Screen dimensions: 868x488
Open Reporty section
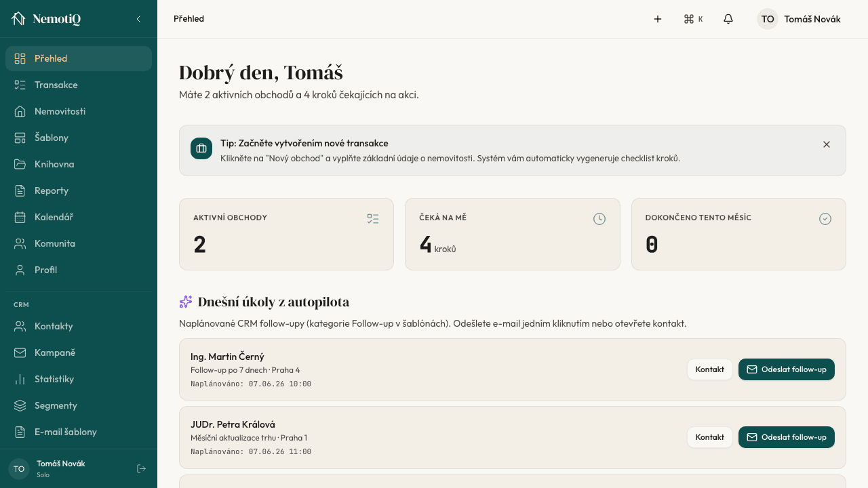[79, 190]
